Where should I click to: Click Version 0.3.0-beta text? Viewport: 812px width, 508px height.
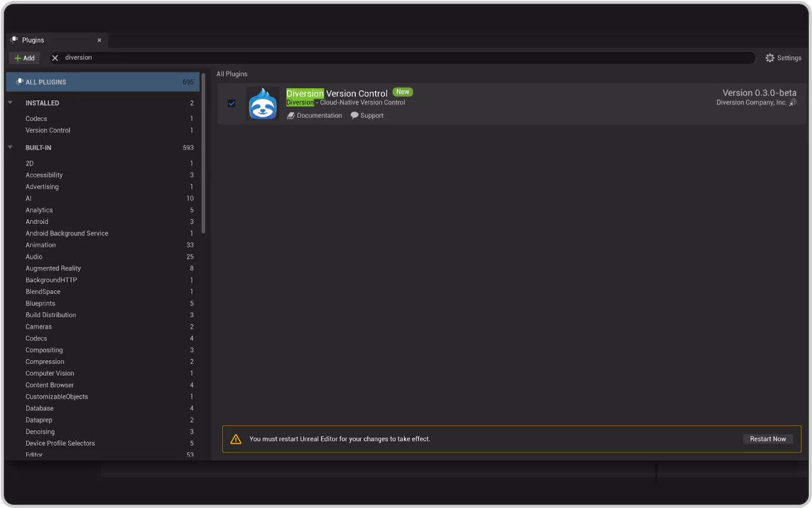point(759,93)
